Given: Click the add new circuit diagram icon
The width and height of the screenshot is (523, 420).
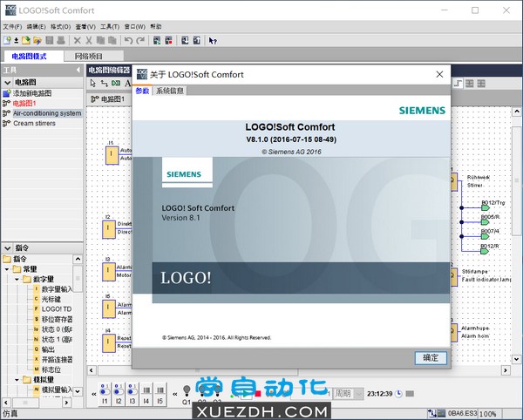Looking at the screenshot, I should pyautogui.click(x=7, y=93).
